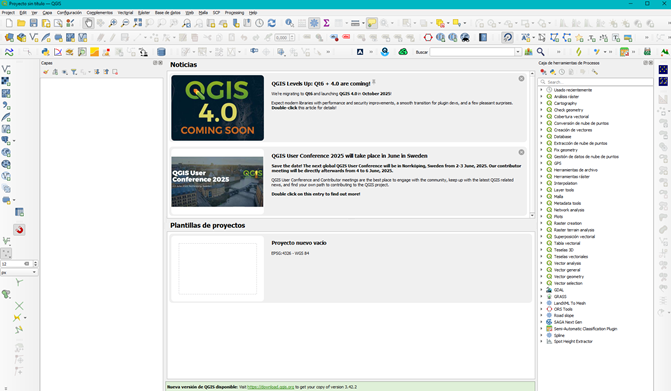This screenshot has width=671, height=391.
Task: Expand the GDAL provider tree item
Action: pos(541,290)
